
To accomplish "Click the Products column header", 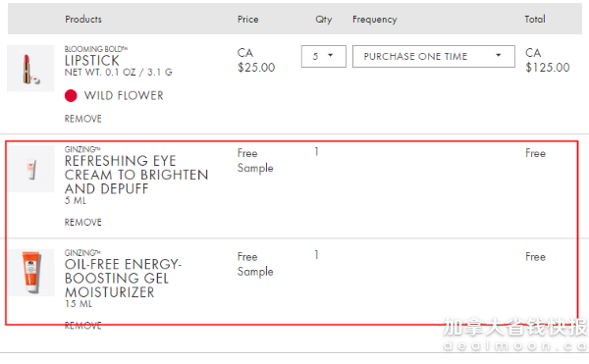I will coord(83,20).
